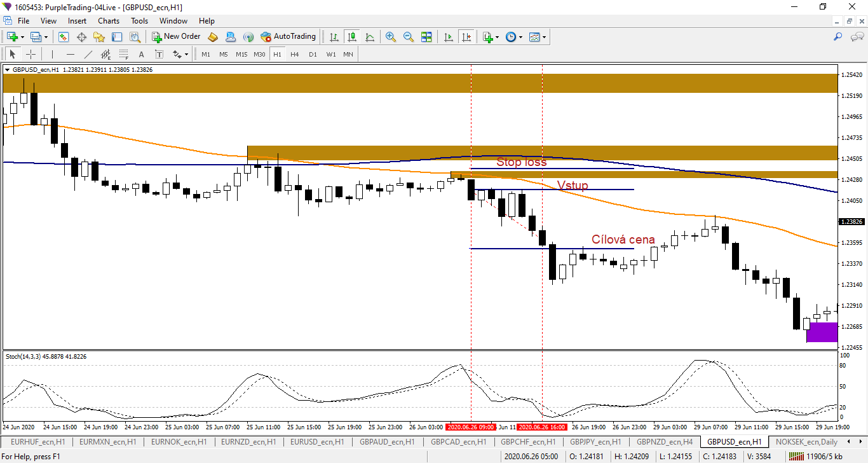Image resolution: width=868 pixels, height=463 pixels.
Task: Expand the Profiles dropdown arrow
Action: coord(46,37)
